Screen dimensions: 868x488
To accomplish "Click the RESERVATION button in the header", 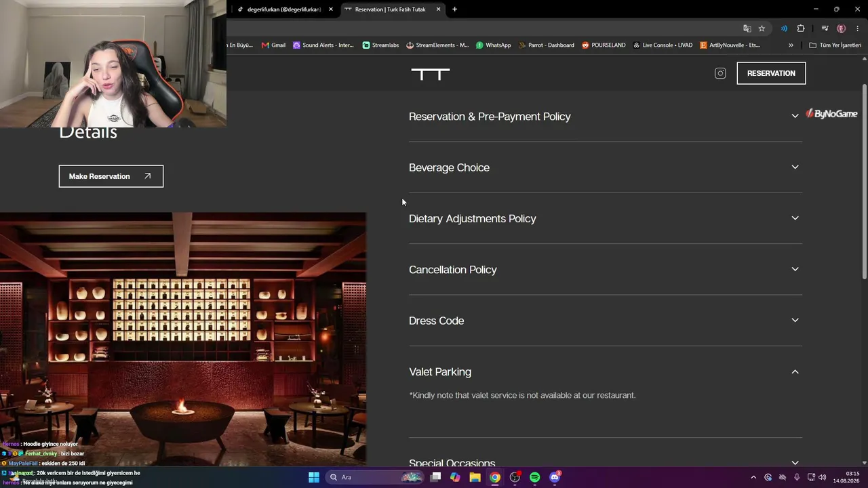I will coord(771,73).
